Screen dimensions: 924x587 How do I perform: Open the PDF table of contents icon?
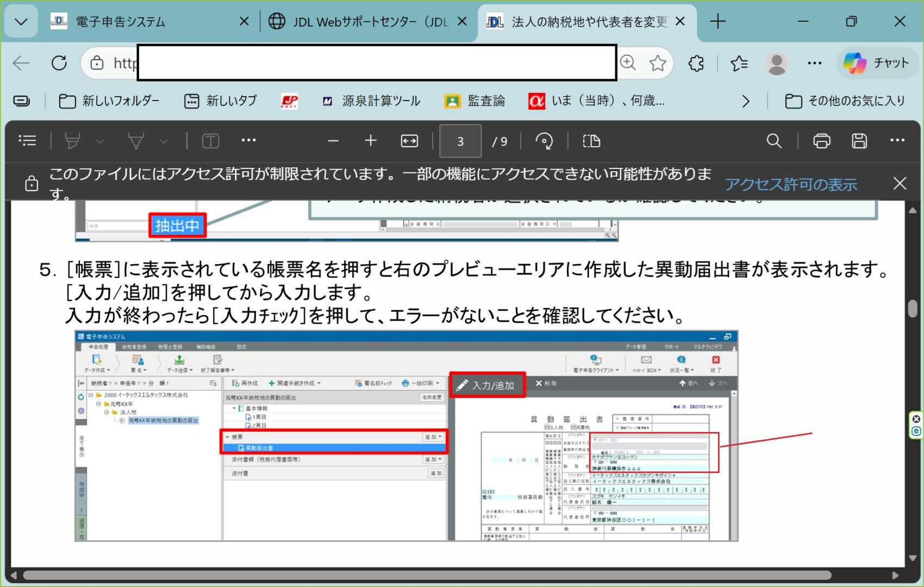click(27, 141)
